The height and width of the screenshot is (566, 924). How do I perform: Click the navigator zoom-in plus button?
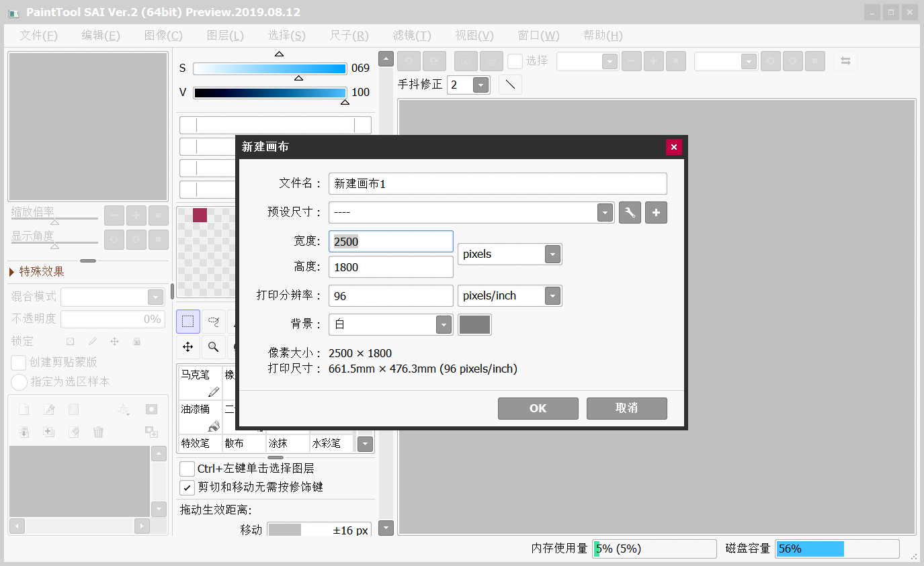(136, 216)
